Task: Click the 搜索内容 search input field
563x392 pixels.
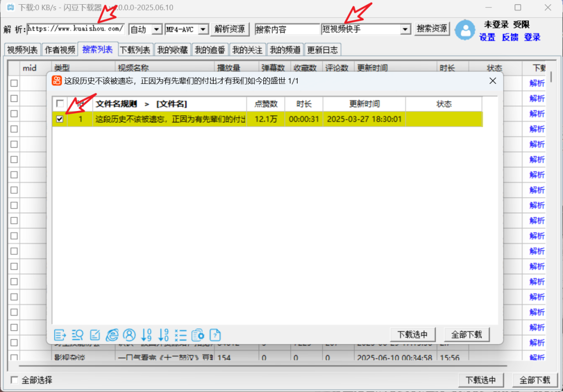Action: 287,29
